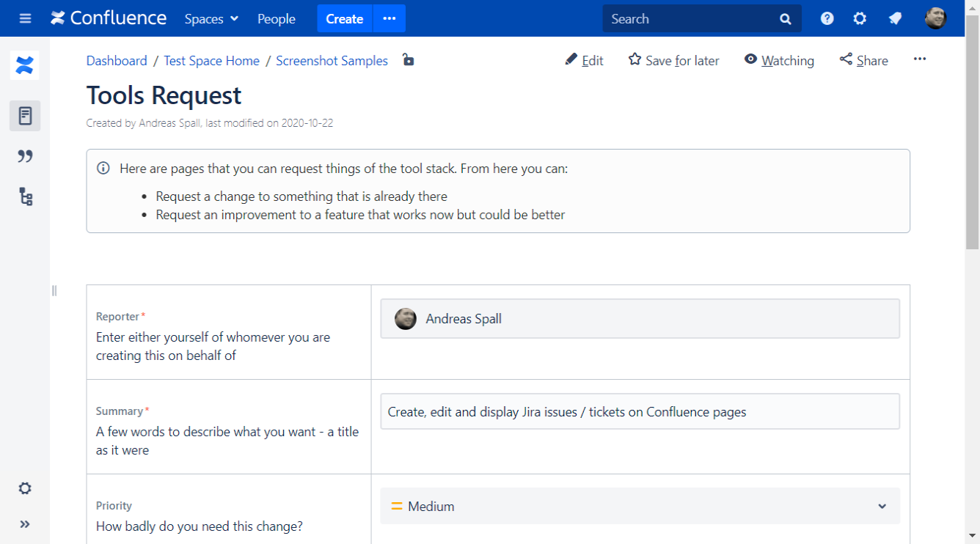
Task: Click 'Request an improvement to a feature' bullet
Action: (x=360, y=215)
